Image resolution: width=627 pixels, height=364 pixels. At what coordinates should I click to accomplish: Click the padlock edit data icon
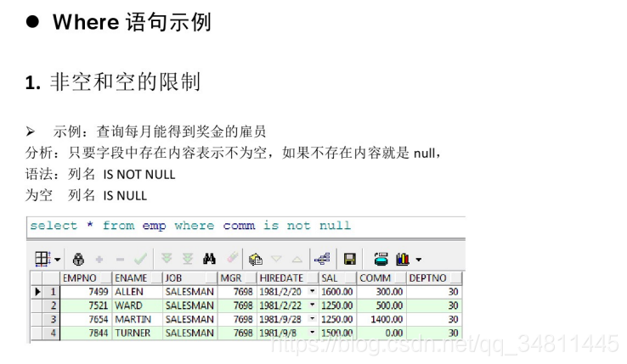pos(78,260)
